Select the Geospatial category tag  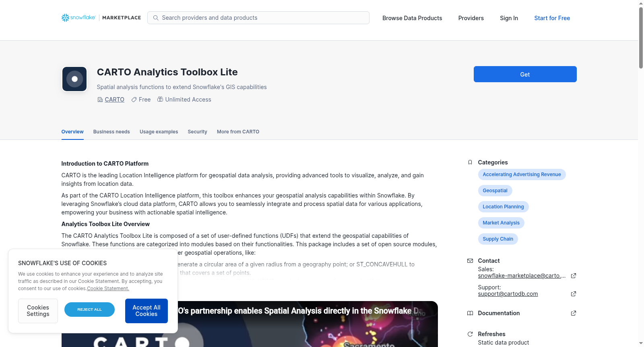495,191
